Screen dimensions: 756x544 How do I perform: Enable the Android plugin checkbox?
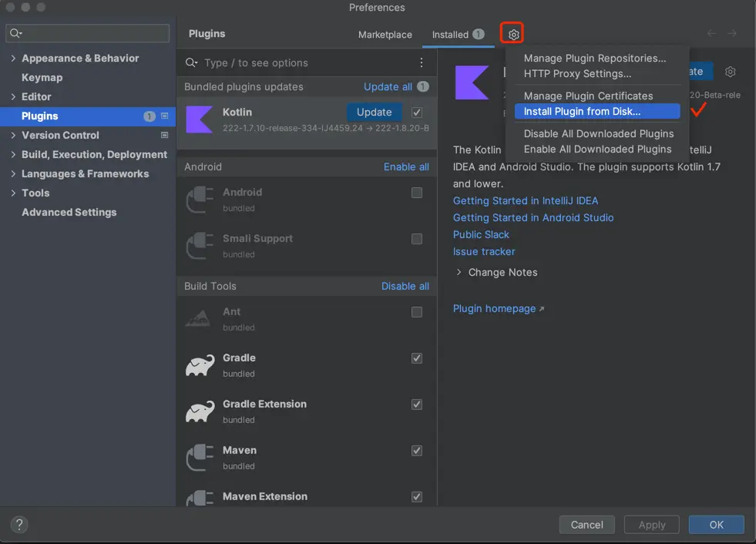(x=417, y=193)
